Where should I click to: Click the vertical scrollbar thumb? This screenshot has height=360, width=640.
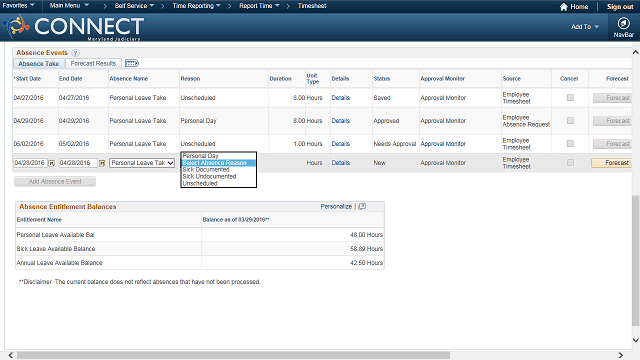tap(636, 260)
